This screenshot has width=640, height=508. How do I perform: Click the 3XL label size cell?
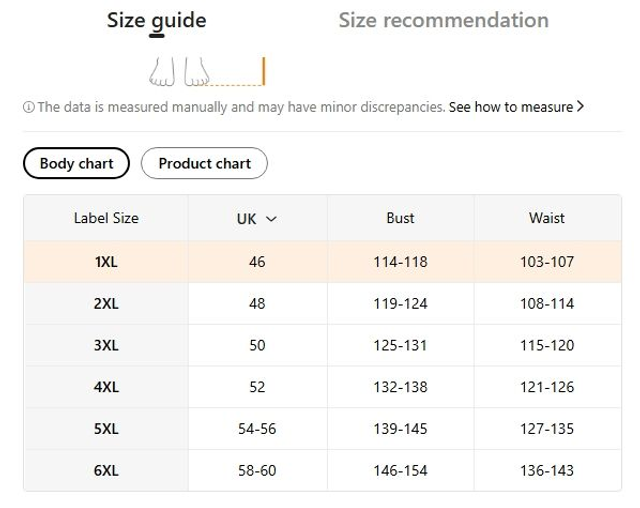click(106, 345)
